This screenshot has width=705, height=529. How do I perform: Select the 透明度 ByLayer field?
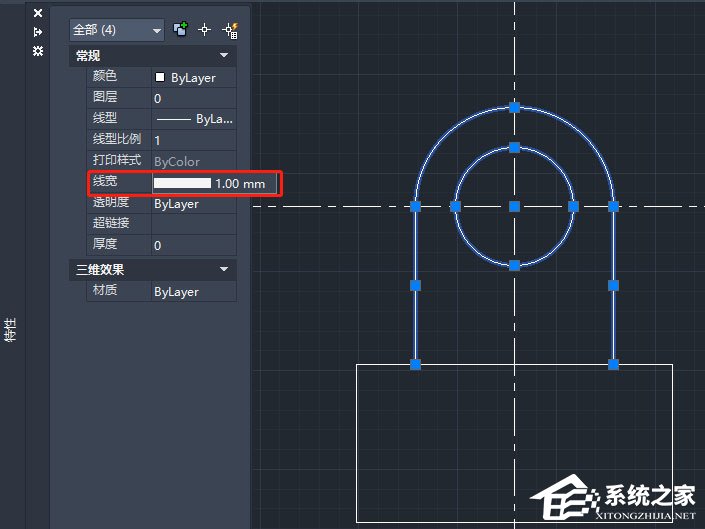[x=194, y=204]
